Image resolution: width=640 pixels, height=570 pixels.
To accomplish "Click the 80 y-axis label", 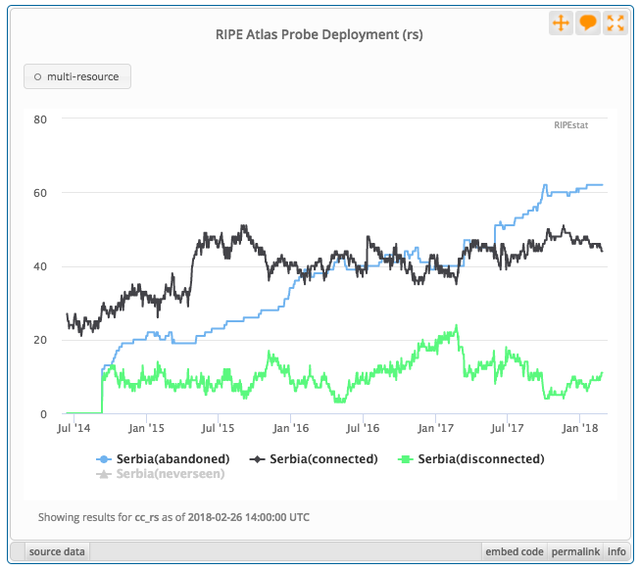I will [40, 120].
